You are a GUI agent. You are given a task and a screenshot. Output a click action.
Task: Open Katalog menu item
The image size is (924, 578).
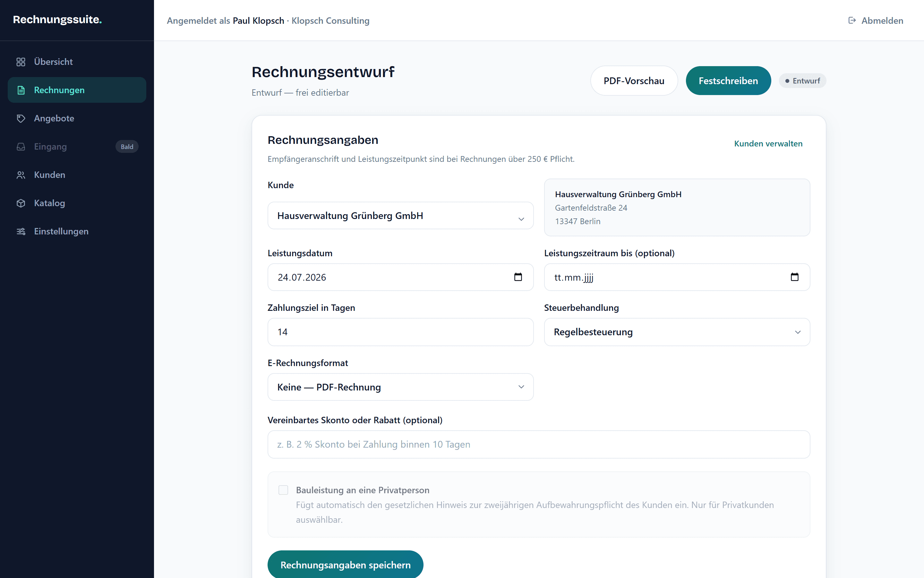coord(77,203)
